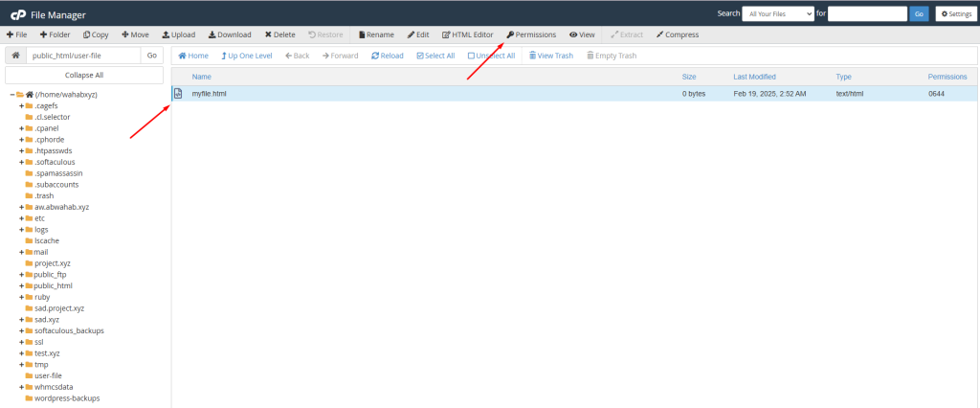Sort files by Name column header
This screenshot has height=408, width=980.
coord(201,76)
